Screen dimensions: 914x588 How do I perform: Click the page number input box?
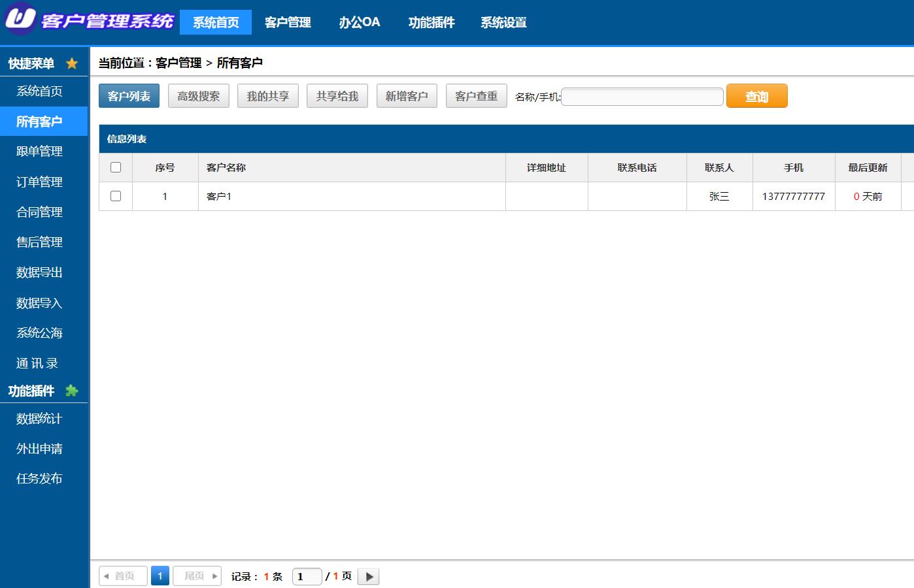click(307, 576)
